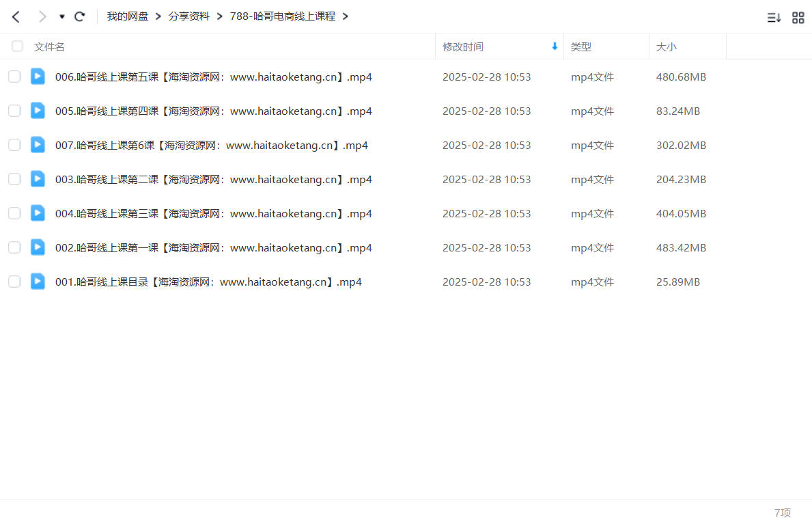
Task: Expand the chevron after 分享资料
Action: [x=220, y=16]
